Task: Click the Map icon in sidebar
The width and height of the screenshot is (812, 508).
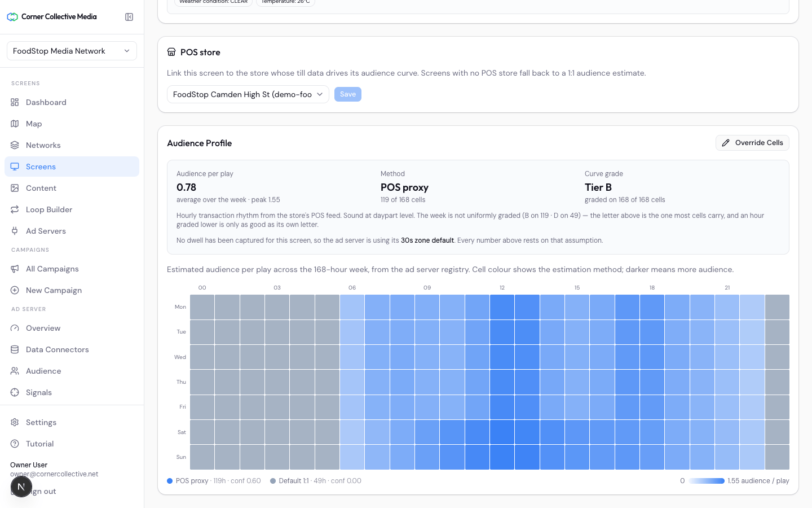Action: 15,124
